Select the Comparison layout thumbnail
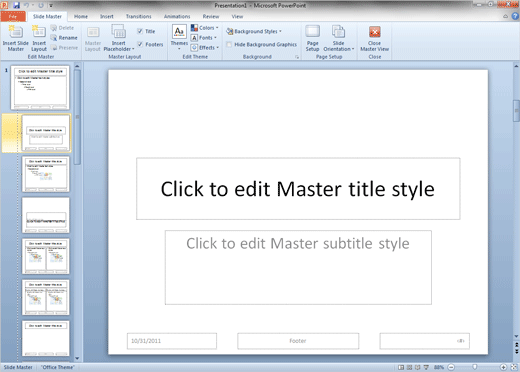The width and height of the screenshot is (520, 372). coord(46,297)
